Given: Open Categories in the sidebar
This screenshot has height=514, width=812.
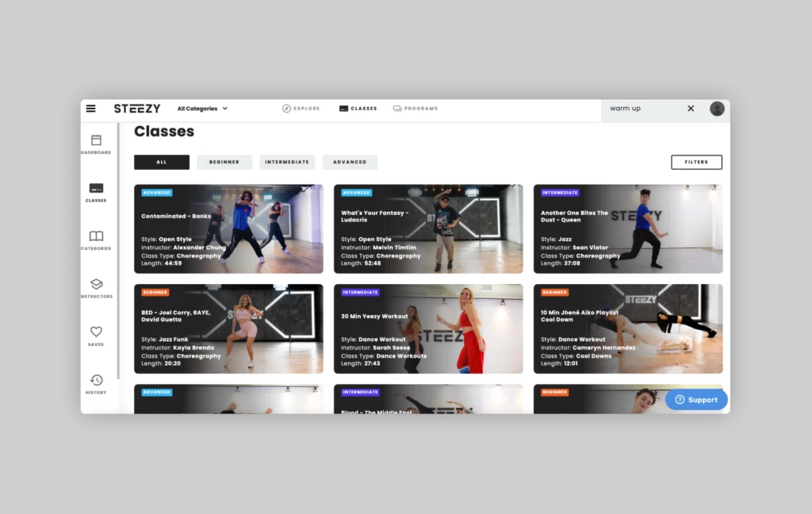Looking at the screenshot, I should click(96, 240).
